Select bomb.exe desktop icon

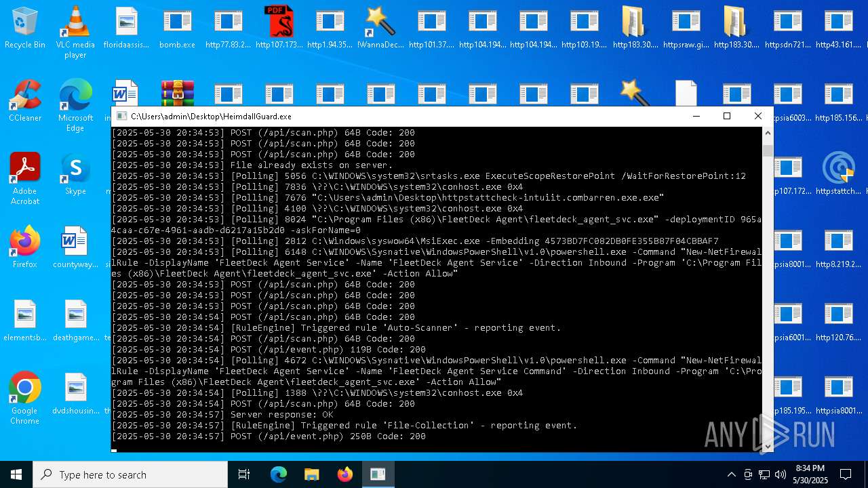(177, 28)
